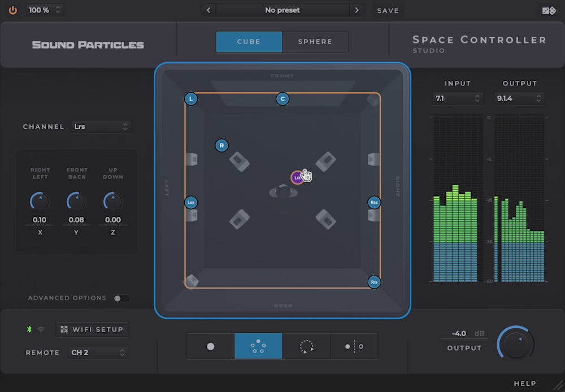Select the R channel puck
565x392 pixels.
[221, 146]
